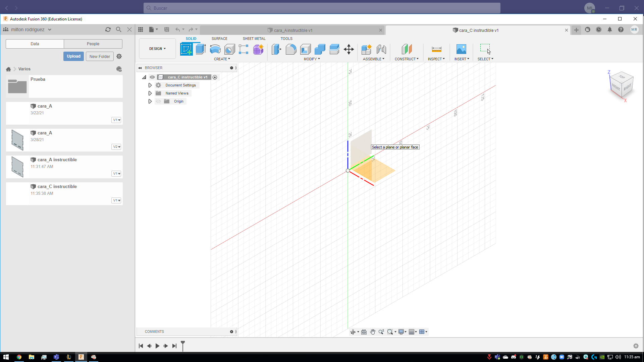Open the CONSTRUCT dropdown menu
The height and width of the screenshot is (362, 644).
(407, 59)
